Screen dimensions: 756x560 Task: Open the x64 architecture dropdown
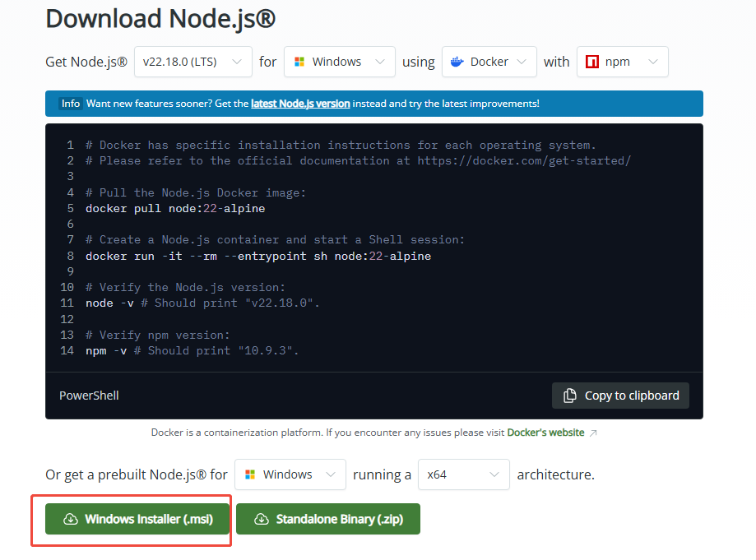463,474
